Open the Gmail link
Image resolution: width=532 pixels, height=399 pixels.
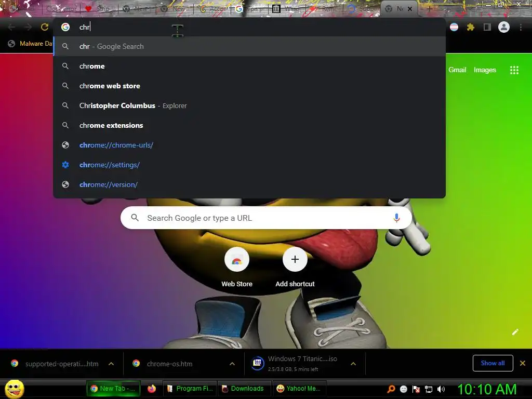point(457,70)
